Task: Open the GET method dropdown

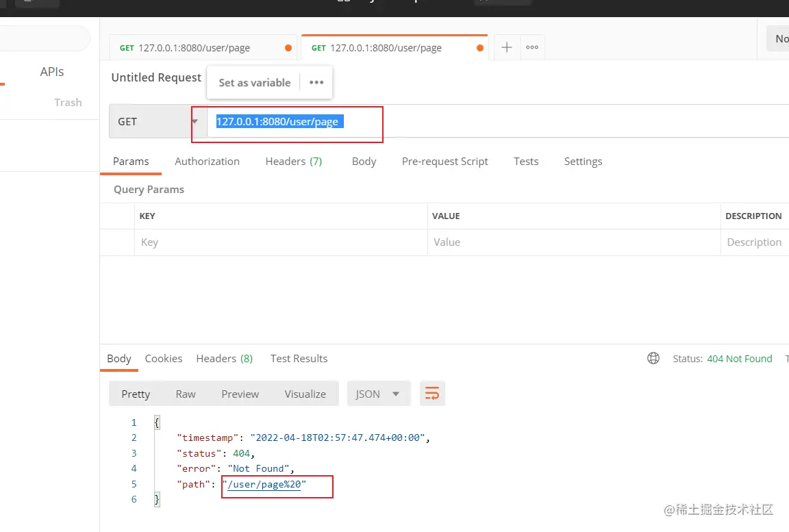Action: click(158, 121)
